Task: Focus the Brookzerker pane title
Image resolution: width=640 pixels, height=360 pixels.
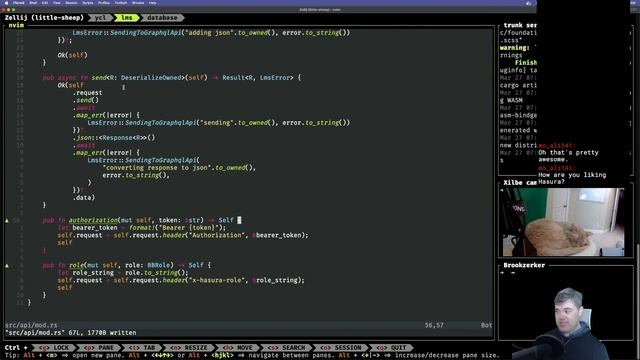Action: (x=524, y=265)
